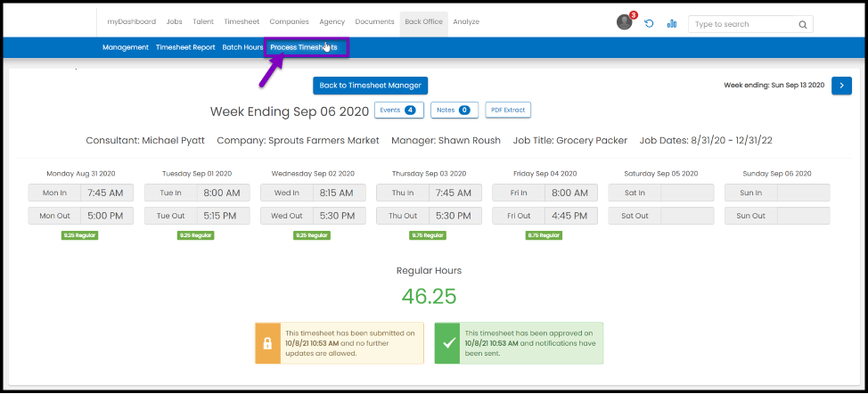
Task: Open the Timesheet menu
Action: pos(242,21)
